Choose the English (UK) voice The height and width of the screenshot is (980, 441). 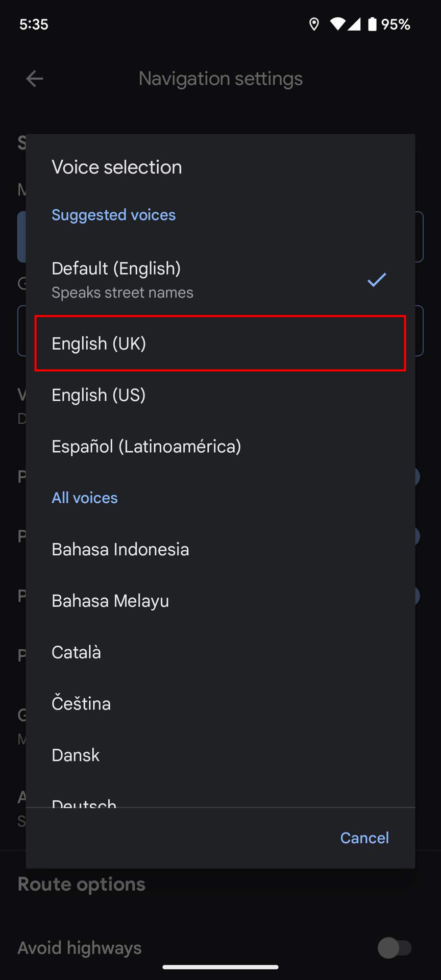(x=220, y=344)
